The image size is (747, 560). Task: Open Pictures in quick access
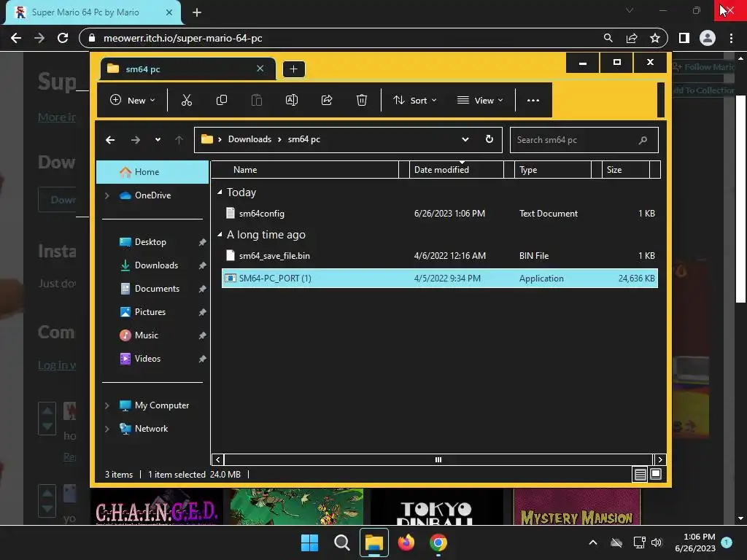click(x=152, y=312)
